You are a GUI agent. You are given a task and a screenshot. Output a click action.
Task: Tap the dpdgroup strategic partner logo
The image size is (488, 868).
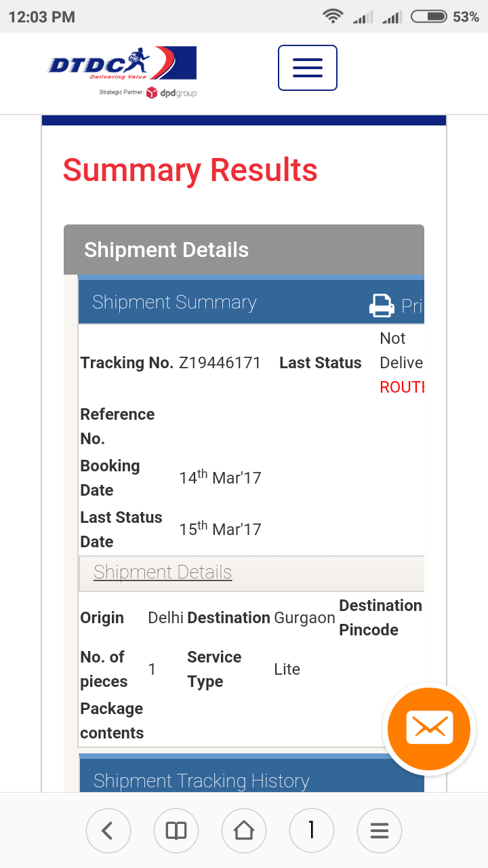click(x=171, y=93)
